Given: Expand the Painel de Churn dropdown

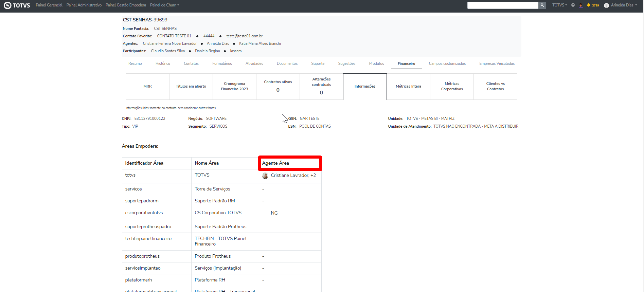Looking at the screenshot, I should 165,5.
